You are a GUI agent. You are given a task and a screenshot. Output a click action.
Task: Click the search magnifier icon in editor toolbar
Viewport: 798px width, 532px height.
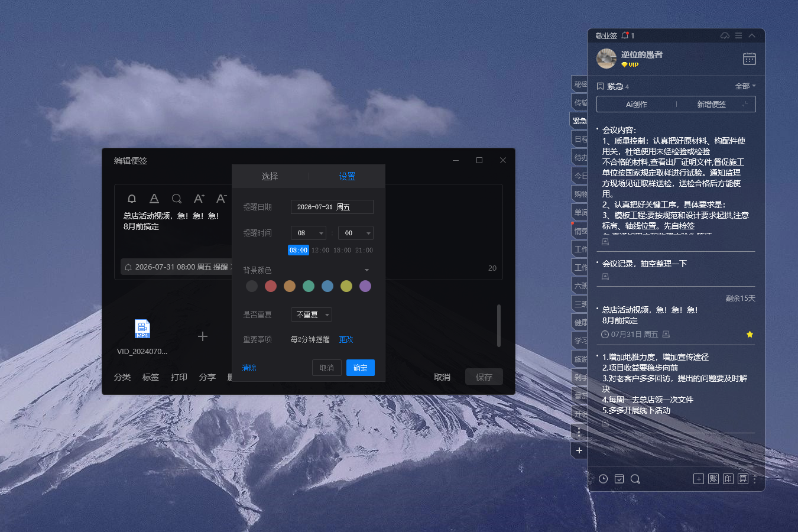coord(177,199)
